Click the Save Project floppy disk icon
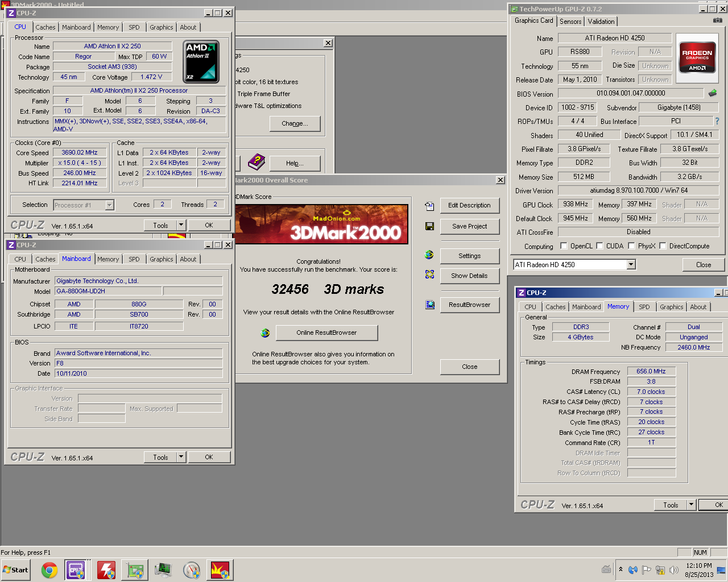Image resolution: width=728 pixels, height=582 pixels. tap(429, 226)
